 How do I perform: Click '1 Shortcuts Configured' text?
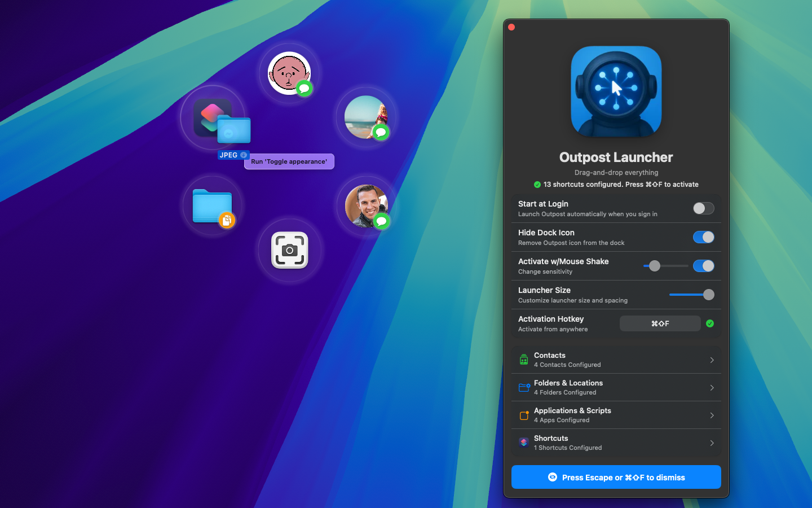click(568, 448)
